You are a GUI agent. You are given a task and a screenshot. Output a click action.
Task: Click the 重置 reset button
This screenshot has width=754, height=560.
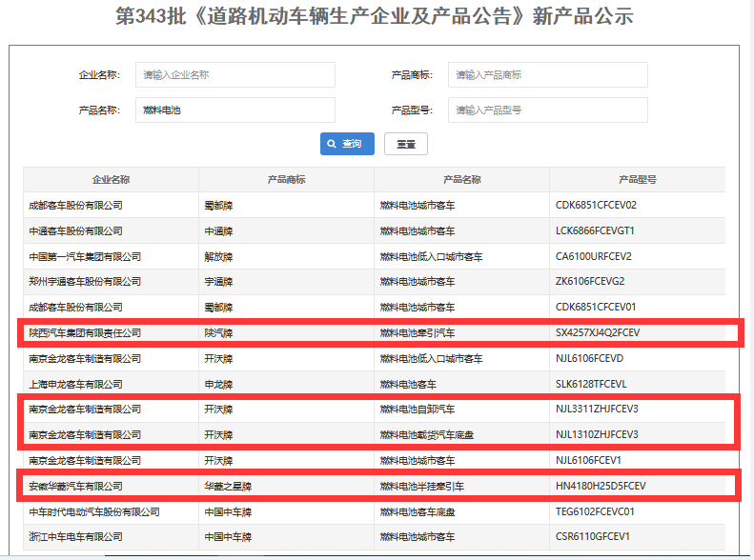406,144
